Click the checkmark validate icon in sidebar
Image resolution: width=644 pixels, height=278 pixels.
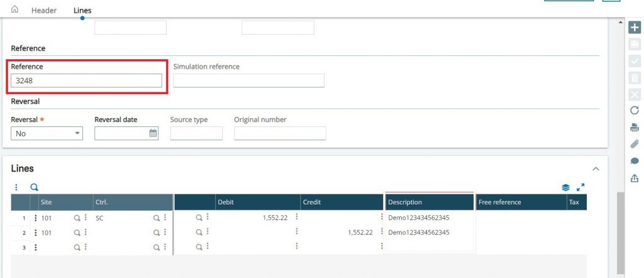pyautogui.click(x=635, y=61)
